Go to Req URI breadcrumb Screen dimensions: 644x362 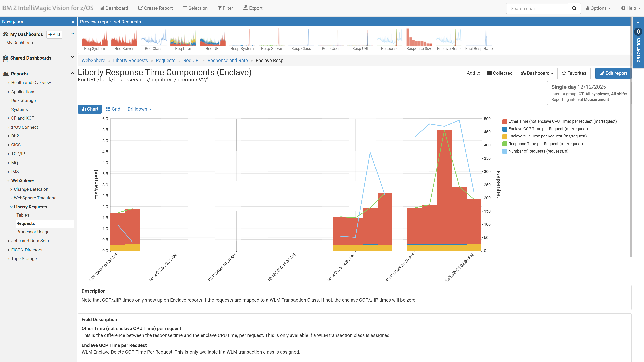191,60
